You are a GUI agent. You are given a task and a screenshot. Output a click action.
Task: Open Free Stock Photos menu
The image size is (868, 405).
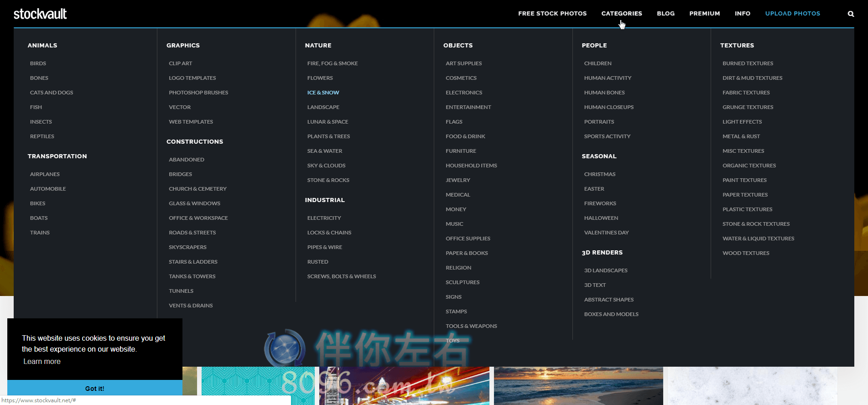tap(552, 14)
